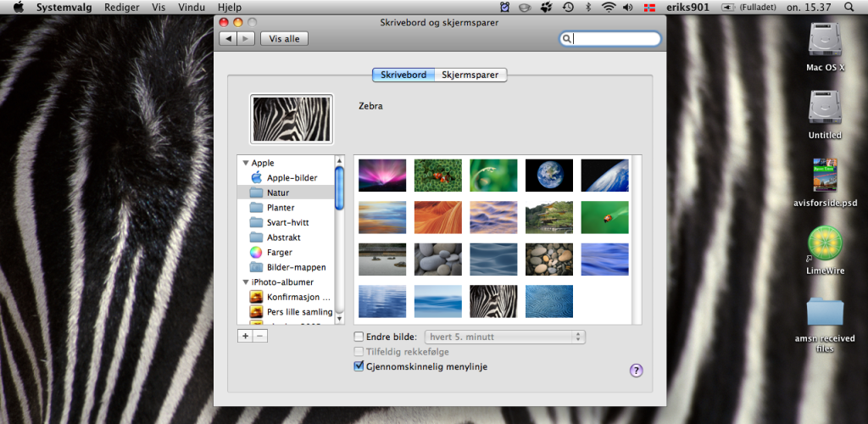
Task: Choose the clownfish wallpaper thumbnail
Action: [x=438, y=176]
